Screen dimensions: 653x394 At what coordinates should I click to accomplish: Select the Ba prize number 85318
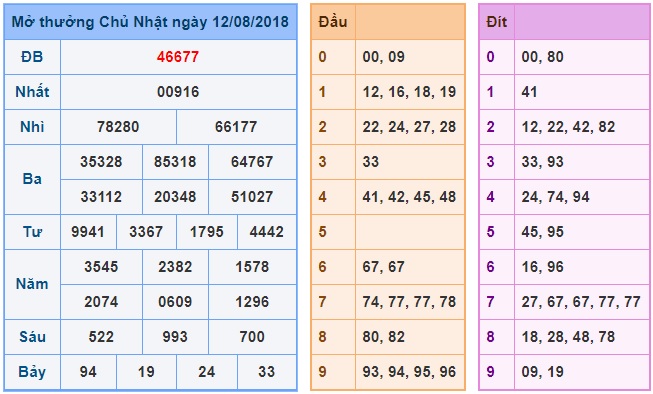coord(175,162)
